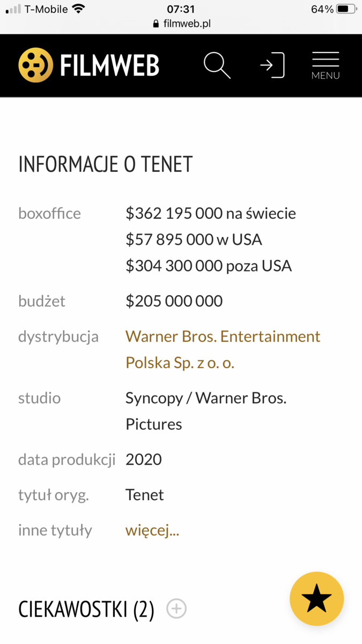Show more titles via więcej... link

coord(152,530)
